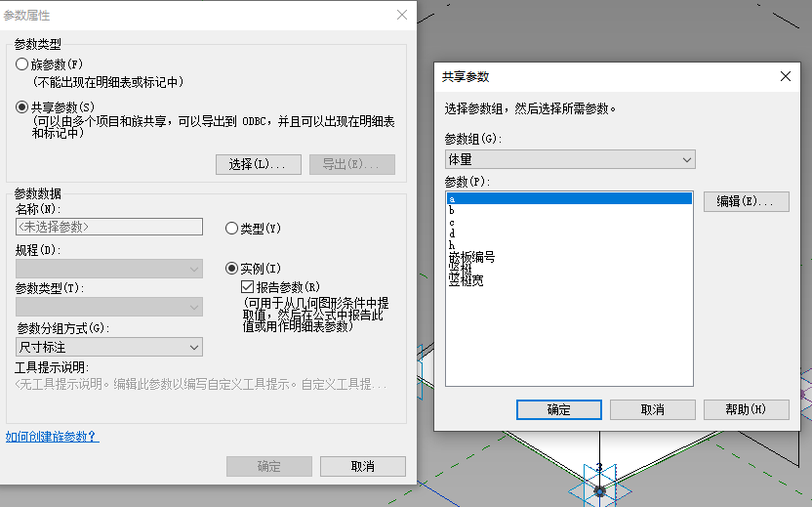Click the tooltip description text 无工具提示说明

coord(201,384)
